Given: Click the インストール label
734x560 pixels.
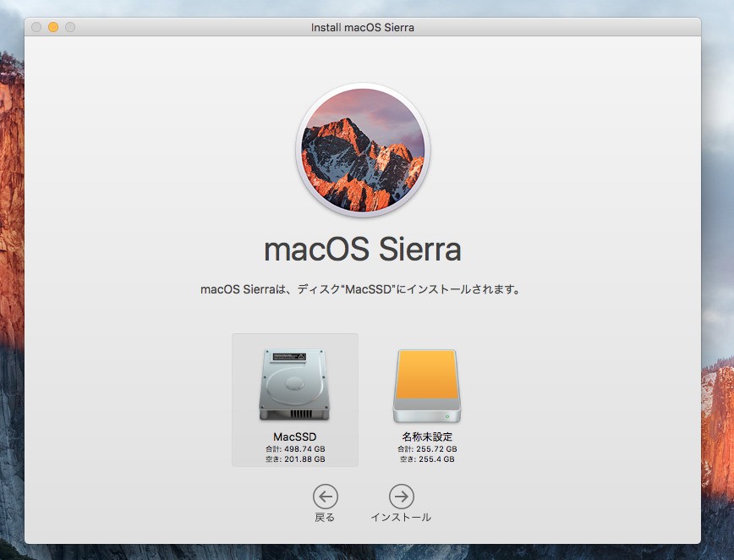Looking at the screenshot, I should 401,518.
